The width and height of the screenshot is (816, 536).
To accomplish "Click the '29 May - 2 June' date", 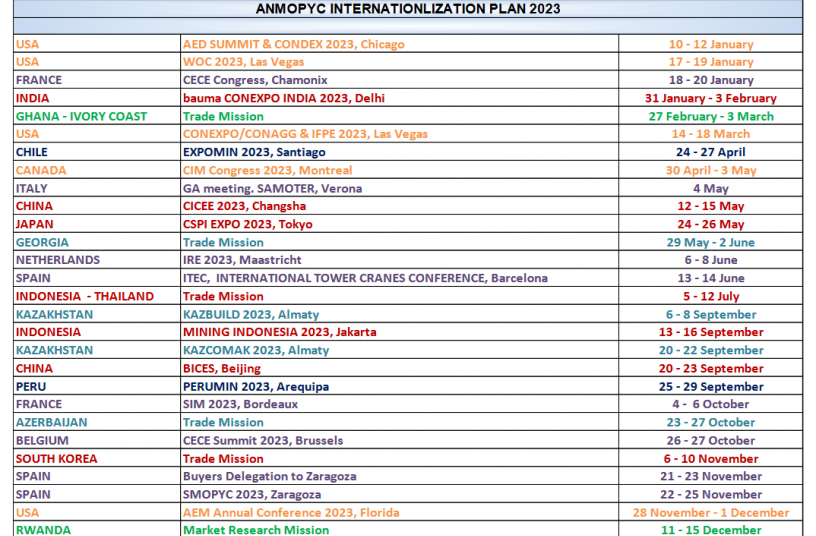I will click(711, 243).
